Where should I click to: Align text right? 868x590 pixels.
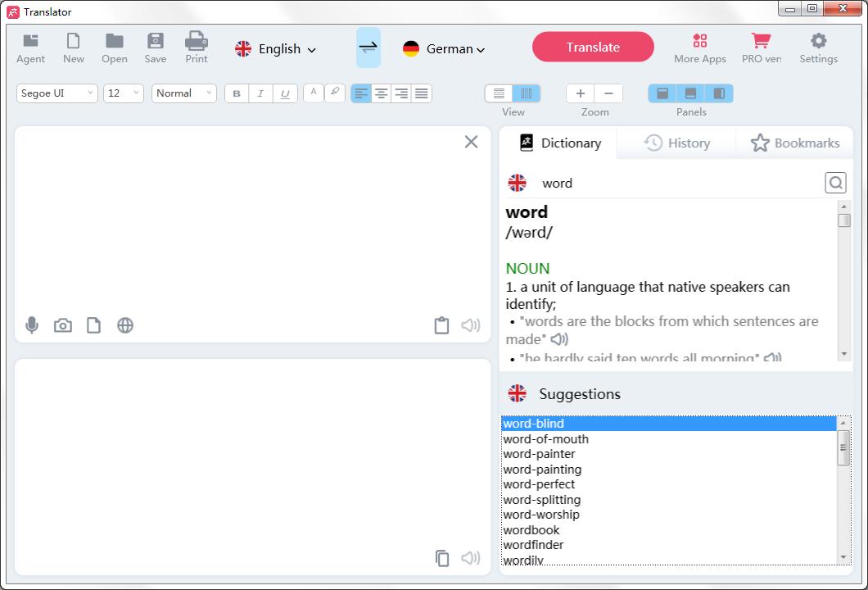401,93
